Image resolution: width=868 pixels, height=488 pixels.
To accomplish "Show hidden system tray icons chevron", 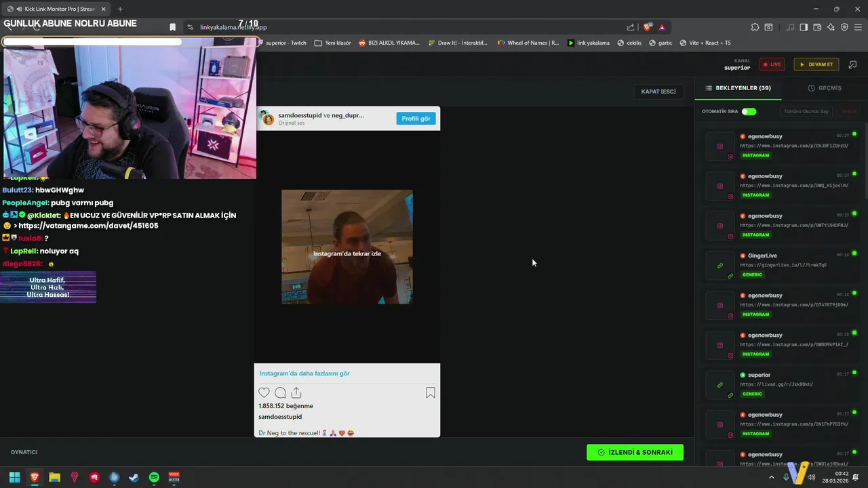I will pos(771,477).
